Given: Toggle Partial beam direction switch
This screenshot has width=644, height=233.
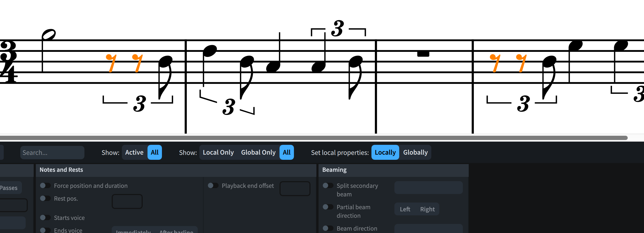Looking at the screenshot, I should pos(328,207).
